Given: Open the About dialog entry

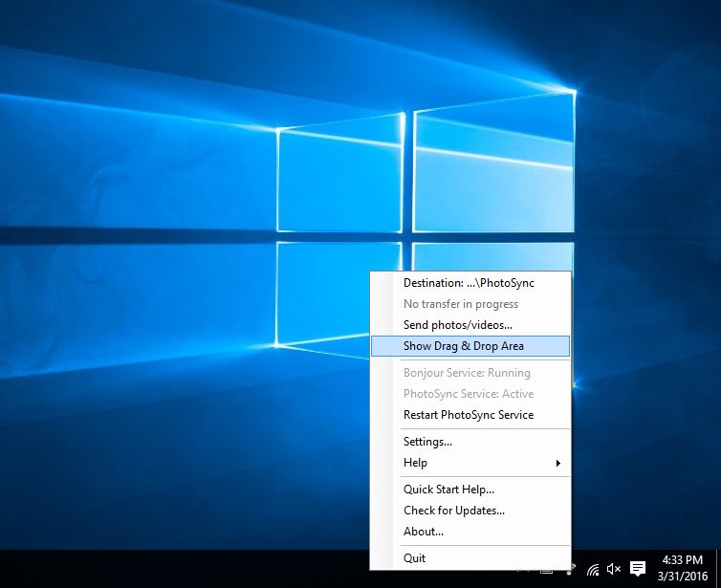Looking at the screenshot, I should tap(470, 532).
